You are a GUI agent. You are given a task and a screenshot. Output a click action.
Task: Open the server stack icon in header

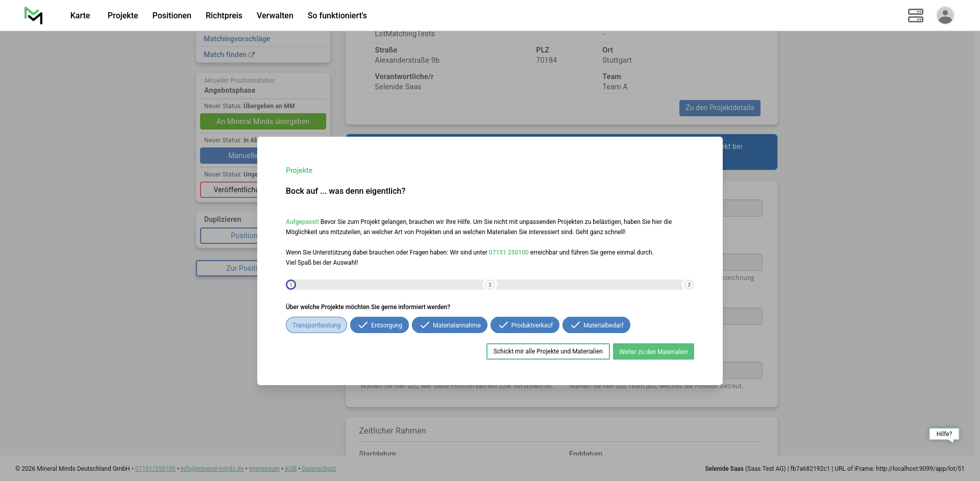[x=915, y=15]
